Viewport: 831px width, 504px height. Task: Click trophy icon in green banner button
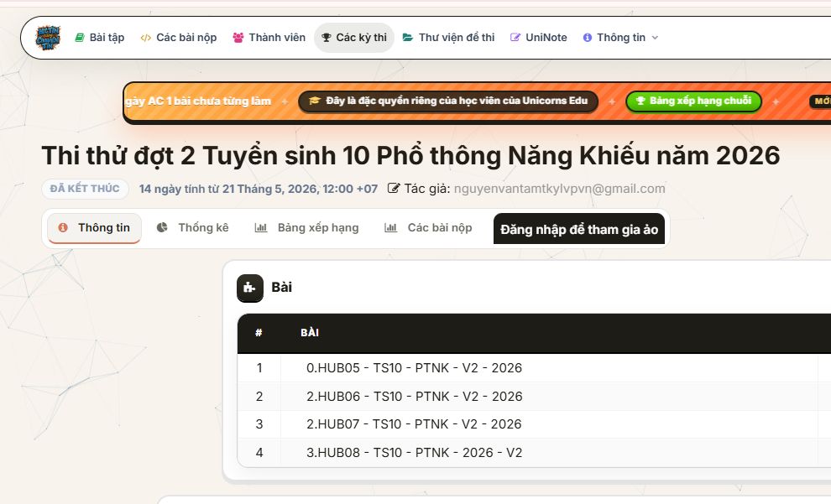click(x=640, y=101)
